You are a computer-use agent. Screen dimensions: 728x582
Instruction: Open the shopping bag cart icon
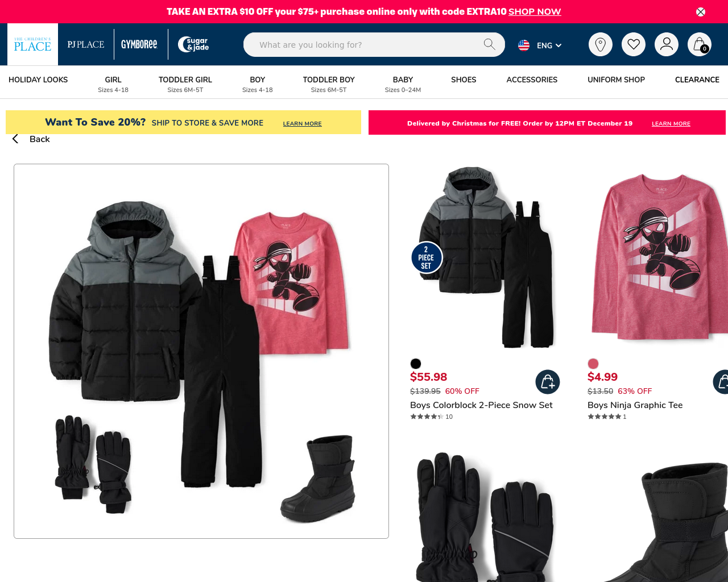pos(700,44)
